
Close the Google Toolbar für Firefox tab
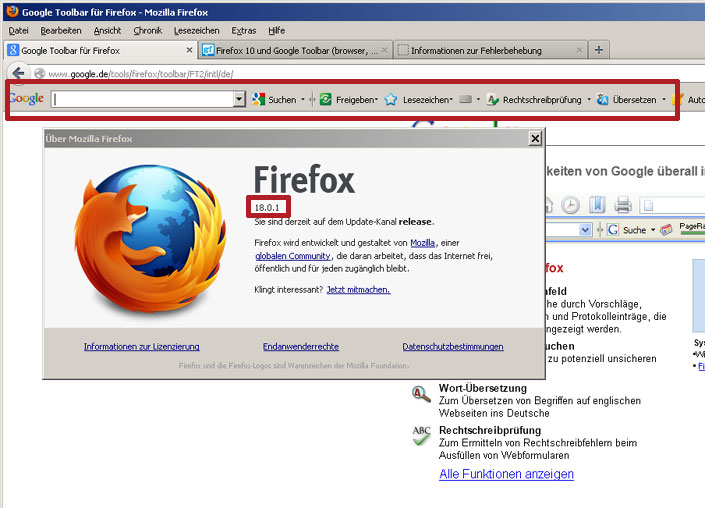point(189,50)
